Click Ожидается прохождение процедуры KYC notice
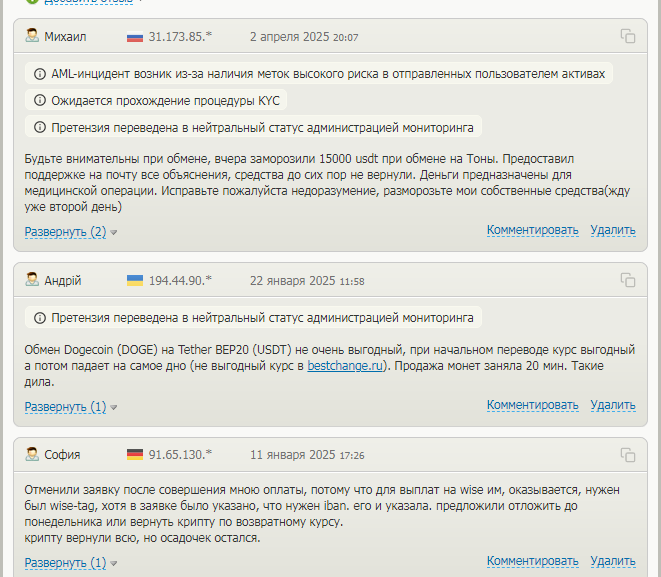This screenshot has height=577, width=661. point(165,101)
